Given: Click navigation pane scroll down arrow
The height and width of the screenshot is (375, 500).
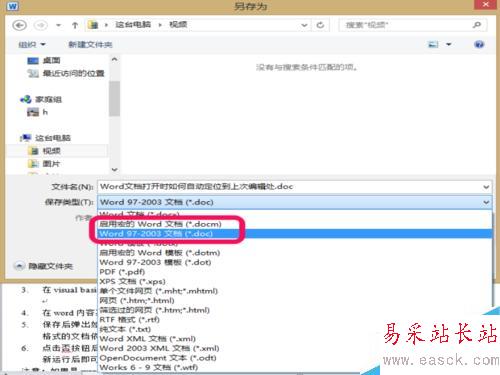Looking at the screenshot, I should tap(114, 169).
